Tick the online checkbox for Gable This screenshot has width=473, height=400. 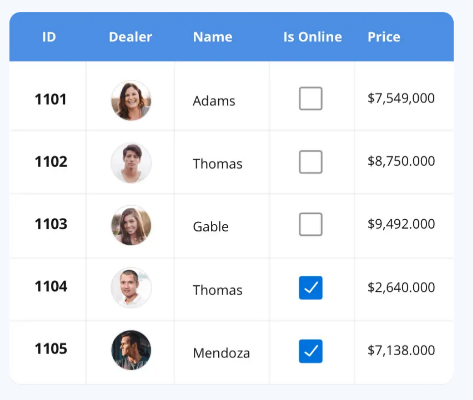point(311,224)
